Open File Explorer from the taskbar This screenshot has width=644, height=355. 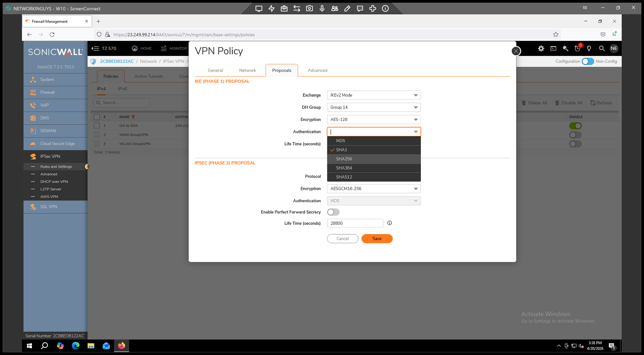91,346
